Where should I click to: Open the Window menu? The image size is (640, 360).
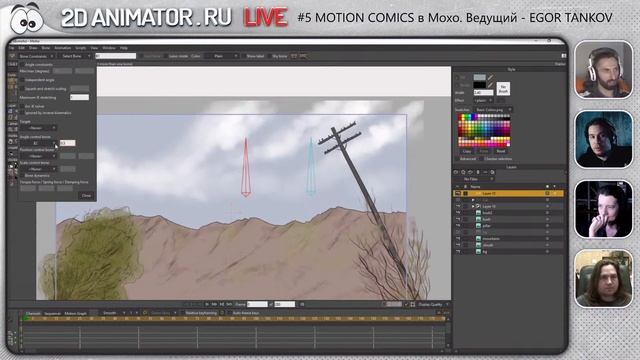(x=109, y=48)
